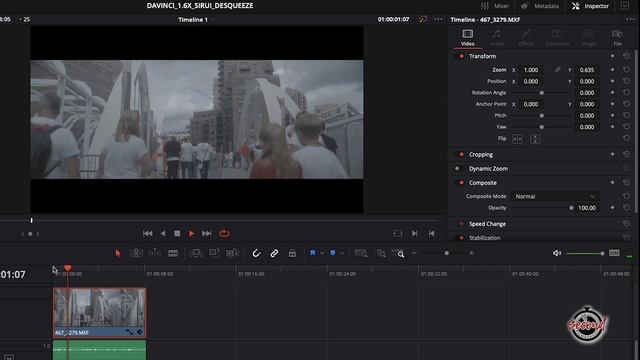Image resolution: width=640 pixels, height=360 pixels.
Task: Collapse the Transform section header
Action: tap(482, 56)
